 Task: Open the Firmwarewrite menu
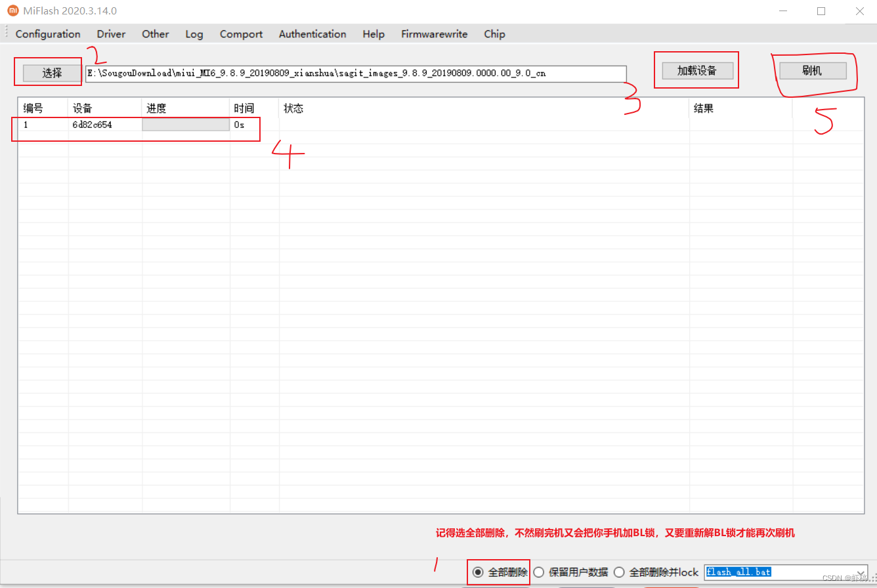pos(435,34)
